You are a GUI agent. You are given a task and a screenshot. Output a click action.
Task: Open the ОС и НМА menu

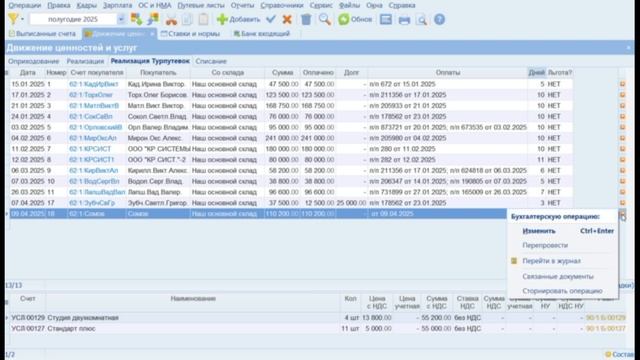[155, 5]
